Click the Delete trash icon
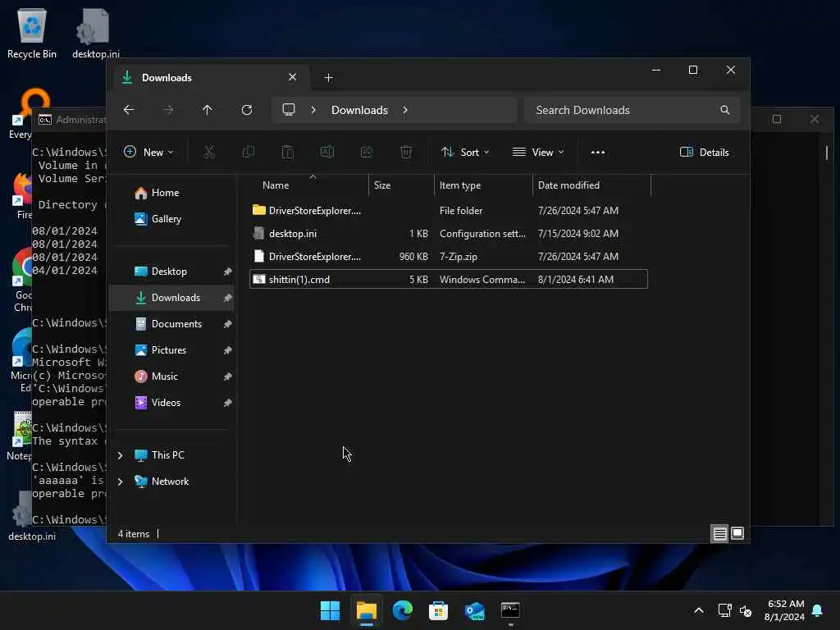840x630 pixels. pyautogui.click(x=406, y=152)
